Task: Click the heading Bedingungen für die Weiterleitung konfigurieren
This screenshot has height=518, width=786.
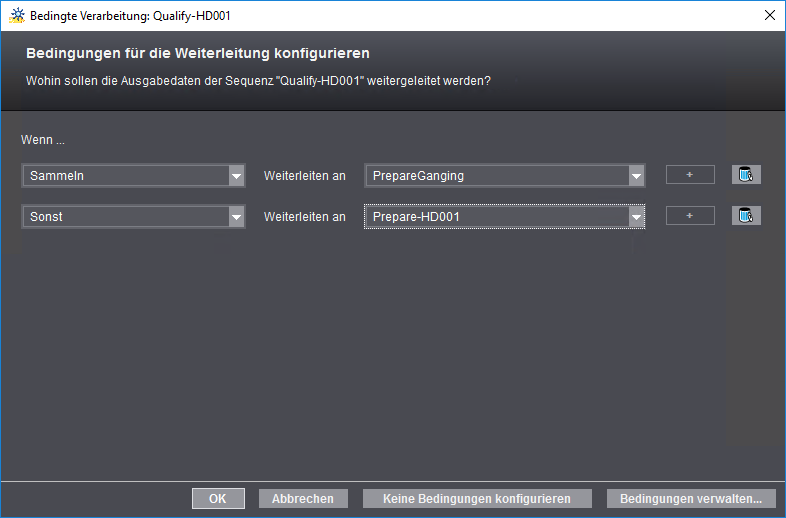Action: [198, 53]
